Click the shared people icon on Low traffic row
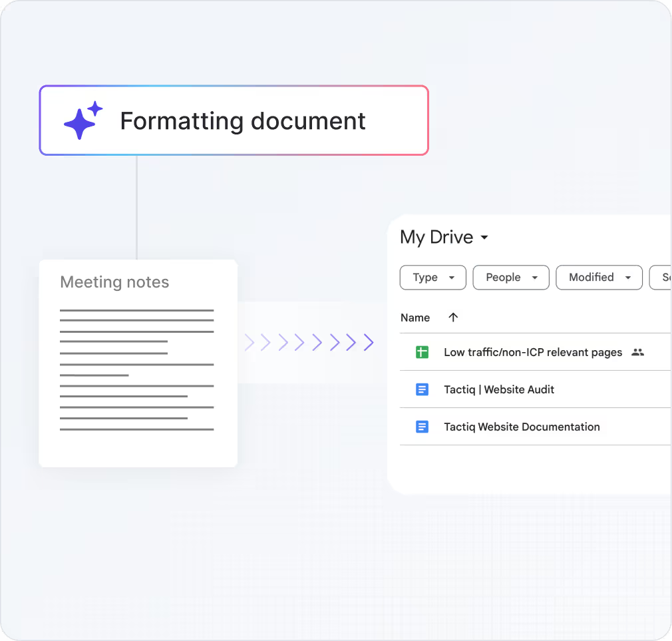This screenshot has height=641, width=672. point(637,352)
